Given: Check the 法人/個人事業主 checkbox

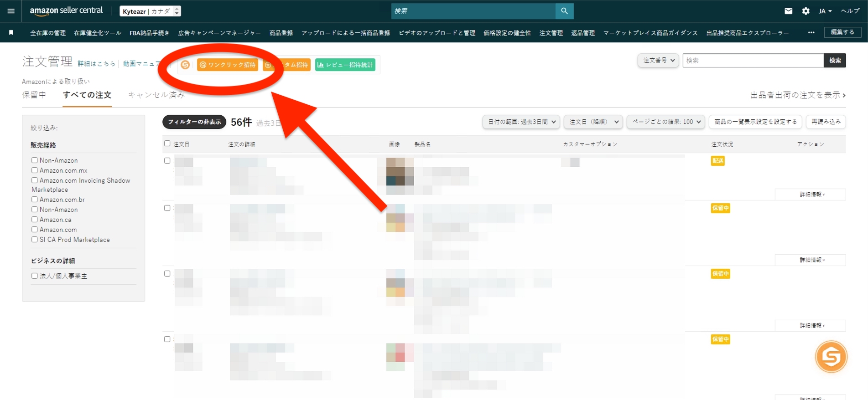Looking at the screenshot, I should coord(34,276).
